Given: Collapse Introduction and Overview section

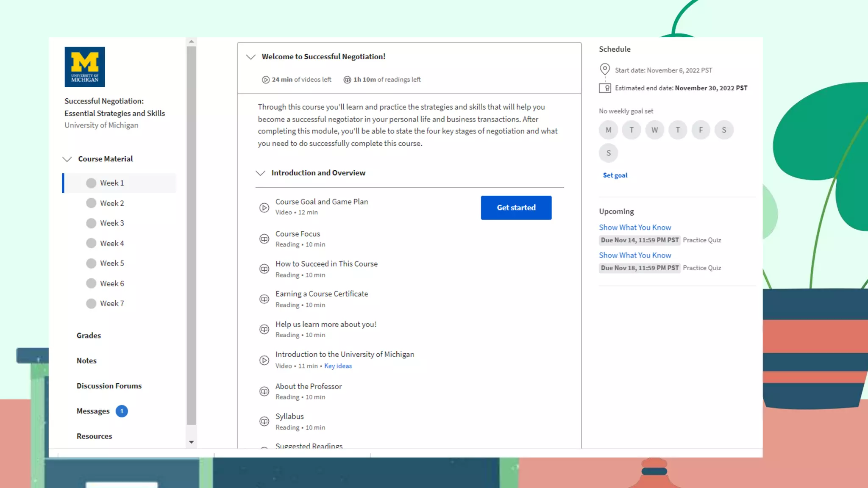Looking at the screenshot, I should [x=261, y=173].
